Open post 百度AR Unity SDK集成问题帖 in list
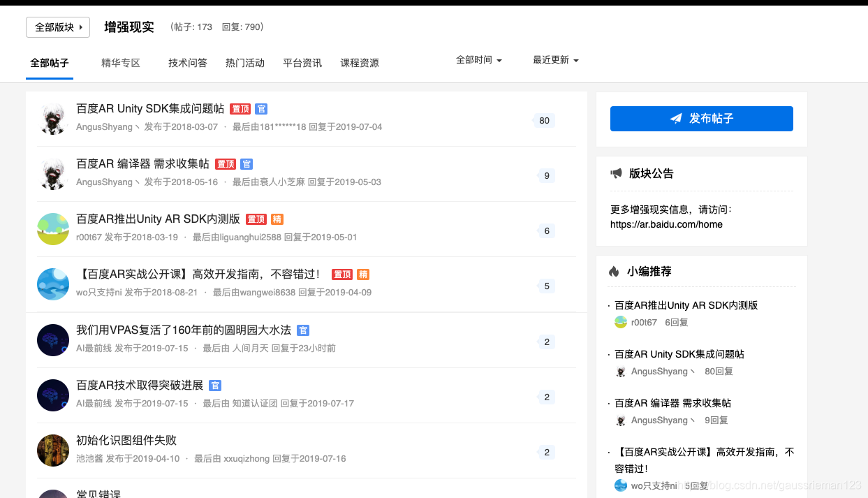868x498 pixels. point(150,109)
